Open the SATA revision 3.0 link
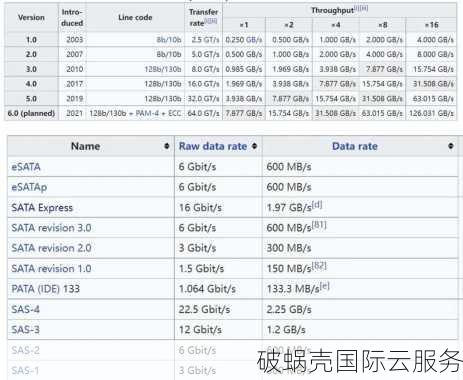 click(x=51, y=228)
